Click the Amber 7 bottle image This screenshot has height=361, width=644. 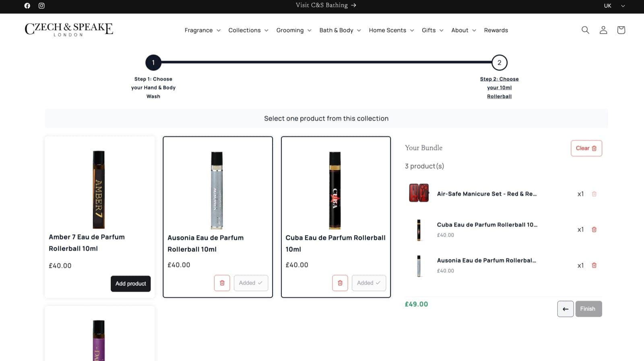tap(99, 190)
